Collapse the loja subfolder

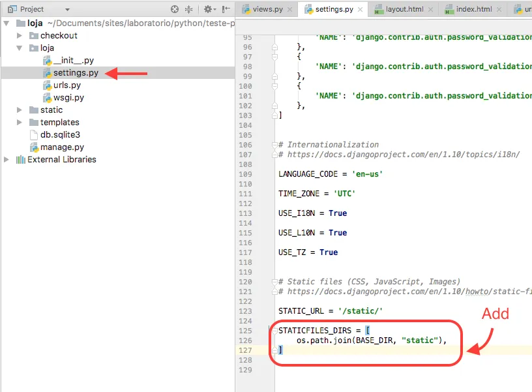click(20, 48)
